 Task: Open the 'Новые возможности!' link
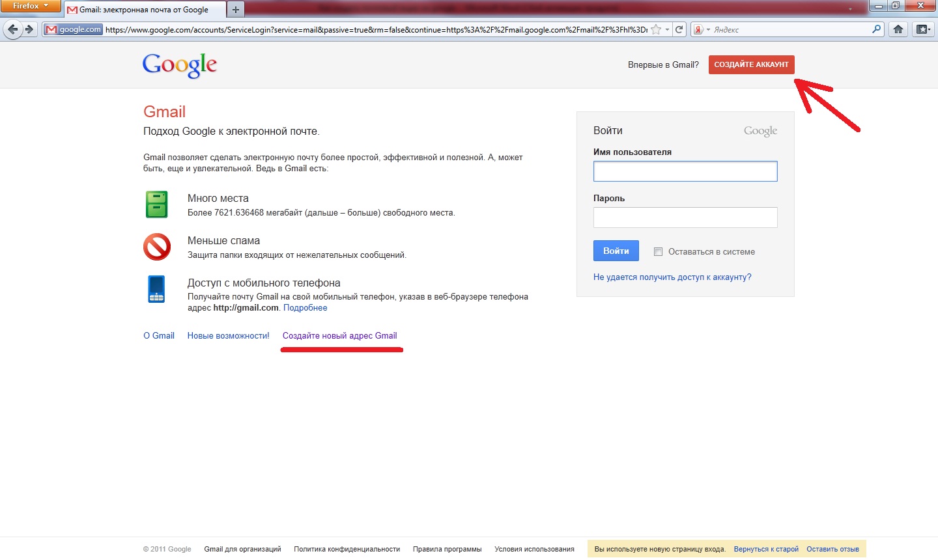tap(228, 335)
